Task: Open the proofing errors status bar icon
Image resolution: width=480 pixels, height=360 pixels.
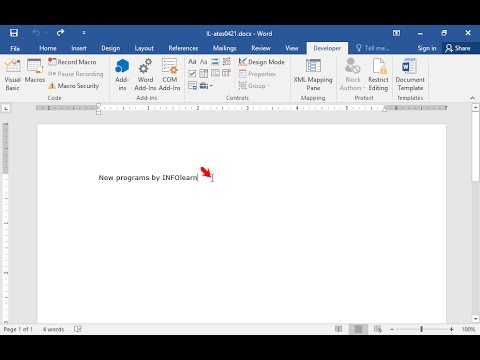Action: 78,329
